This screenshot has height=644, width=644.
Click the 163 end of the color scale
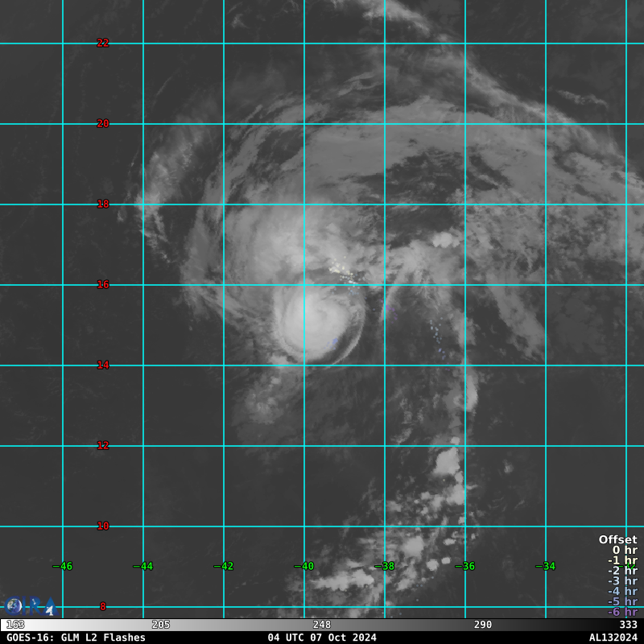click(x=15, y=625)
